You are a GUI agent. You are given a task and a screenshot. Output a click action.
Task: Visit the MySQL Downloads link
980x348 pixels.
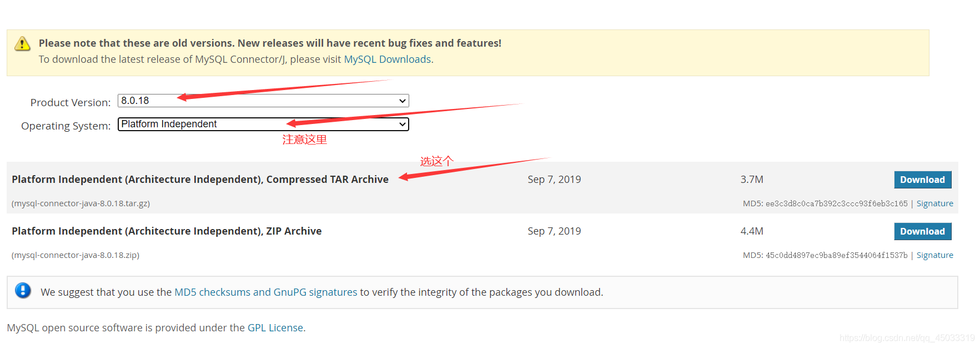(x=388, y=59)
